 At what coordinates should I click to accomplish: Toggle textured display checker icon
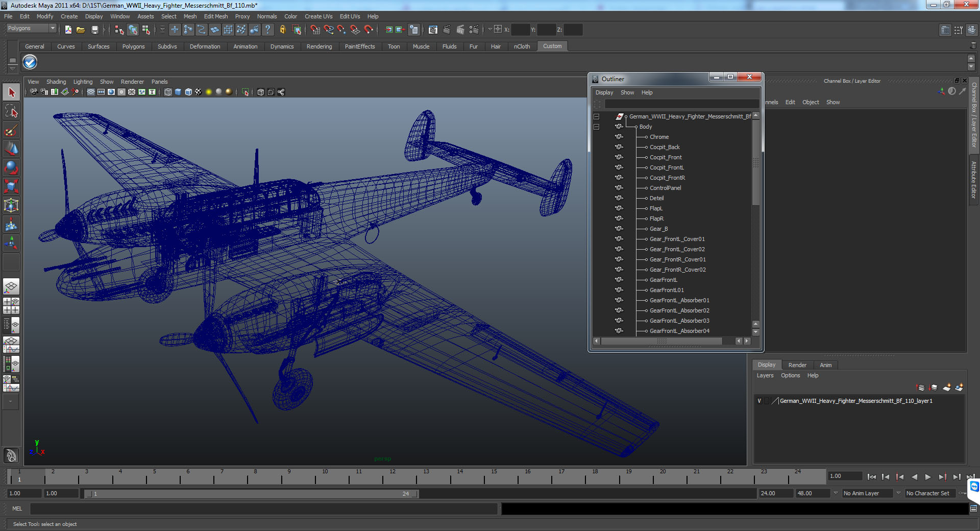pyautogui.click(x=199, y=92)
